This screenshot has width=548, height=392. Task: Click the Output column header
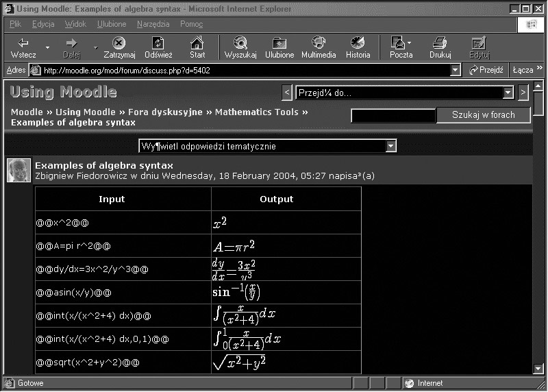click(286, 199)
